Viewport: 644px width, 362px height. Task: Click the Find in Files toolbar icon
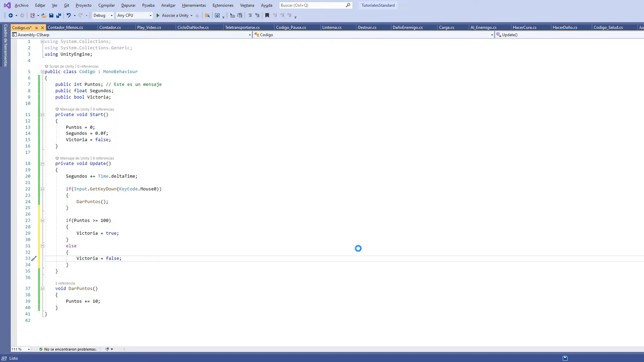207,15
